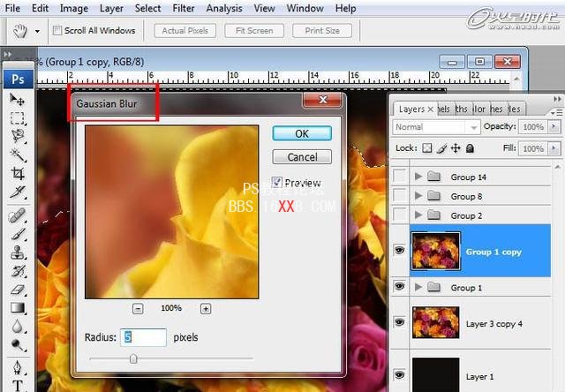Toggle lock transparent pixels
Viewport: 565px width, 392px height.
pos(427,148)
